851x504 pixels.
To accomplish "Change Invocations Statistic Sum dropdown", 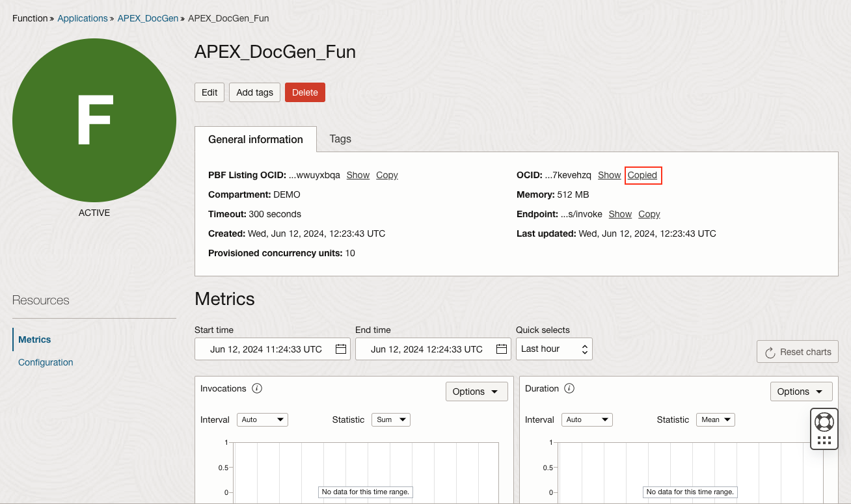I will coord(390,420).
